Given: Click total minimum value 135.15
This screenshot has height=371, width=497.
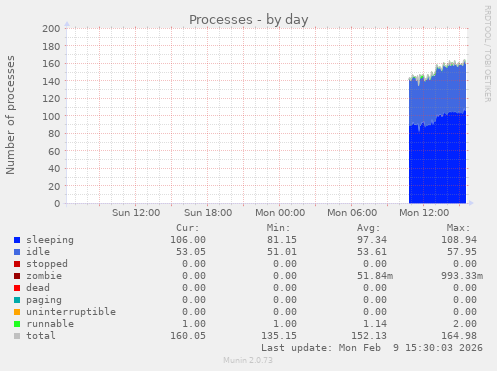Looking at the screenshot, I should coord(279,336).
